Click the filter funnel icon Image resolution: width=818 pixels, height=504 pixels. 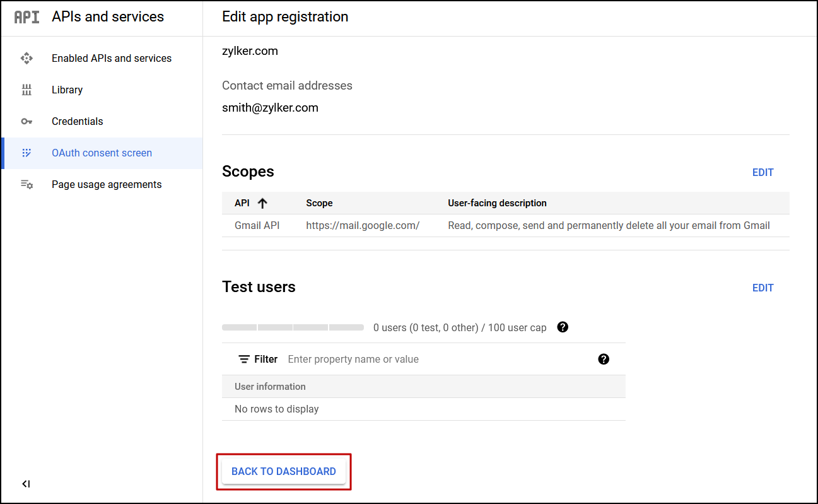click(x=244, y=359)
